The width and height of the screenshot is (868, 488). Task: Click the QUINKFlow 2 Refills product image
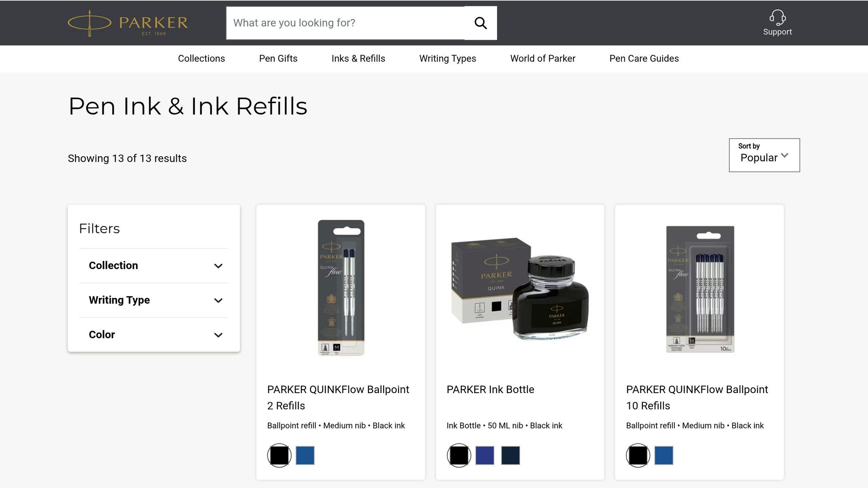(x=341, y=288)
